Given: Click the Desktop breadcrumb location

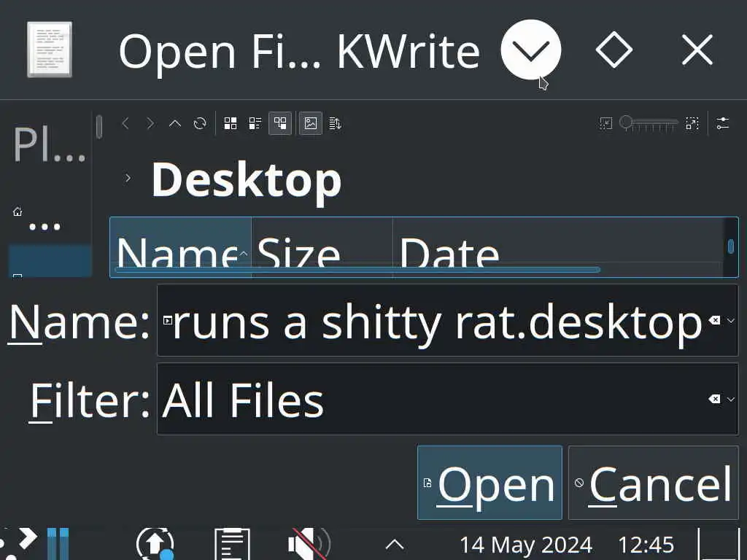Looking at the screenshot, I should [247, 180].
